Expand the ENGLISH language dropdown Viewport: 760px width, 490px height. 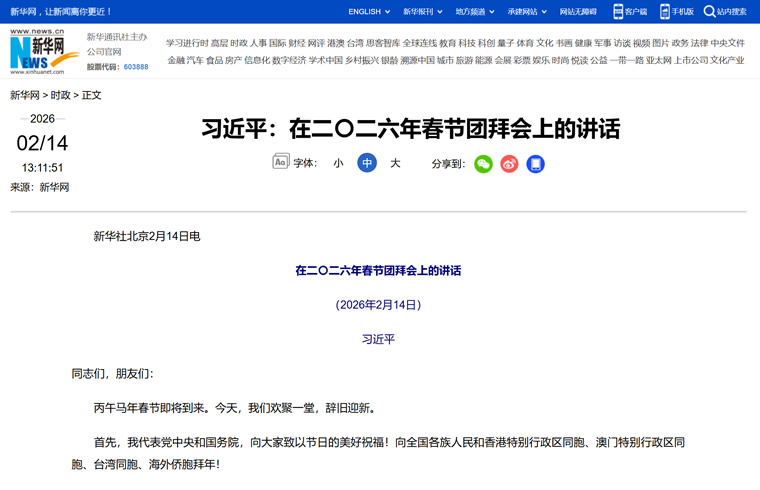[x=369, y=12]
